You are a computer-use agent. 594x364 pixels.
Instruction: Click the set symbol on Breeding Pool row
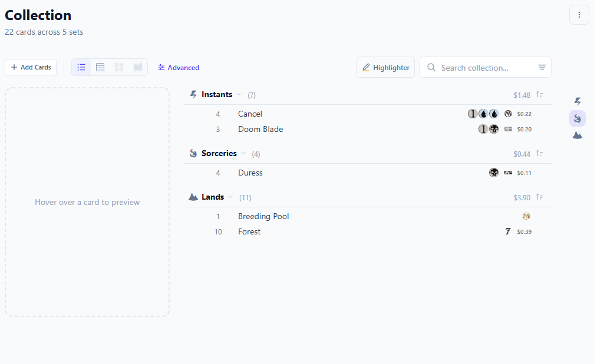pyautogui.click(x=526, y=216)
